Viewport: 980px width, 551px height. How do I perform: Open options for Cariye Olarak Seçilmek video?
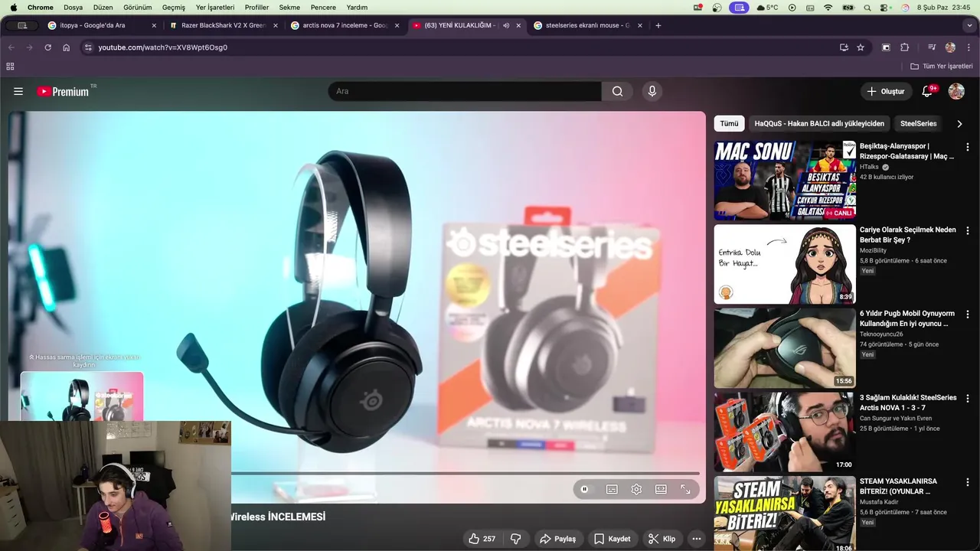tap(967, 230)
